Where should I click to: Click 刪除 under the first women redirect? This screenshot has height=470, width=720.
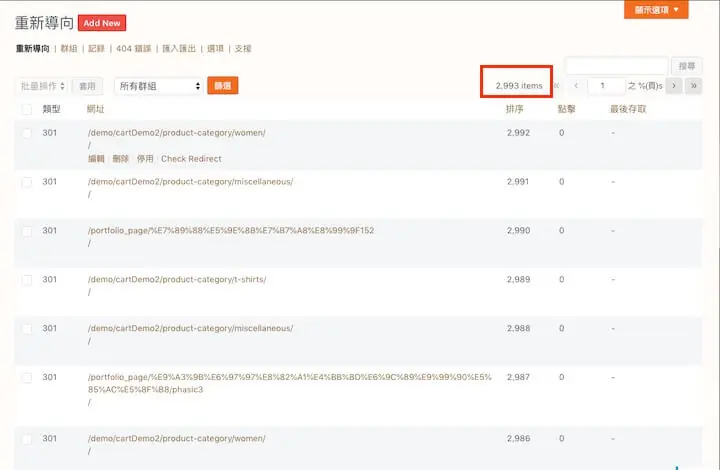pyautogui.click(x=121, y=159)
